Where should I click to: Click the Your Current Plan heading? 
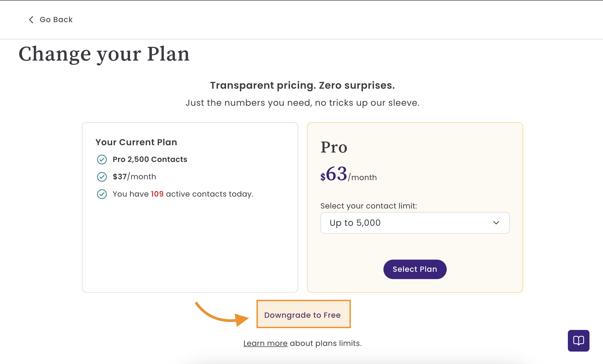(136, 142)
